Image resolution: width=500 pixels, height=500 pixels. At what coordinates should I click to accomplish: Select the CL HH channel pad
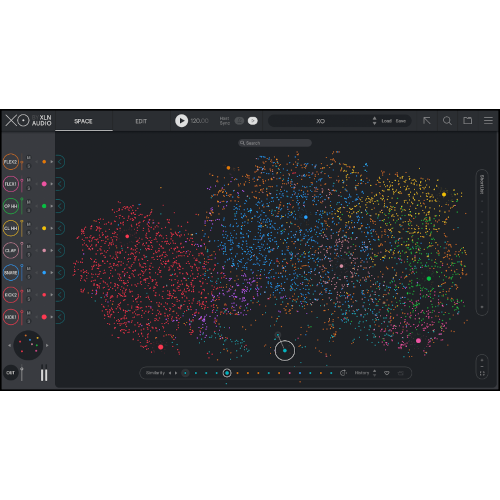pyautogui.click(x=11, y=228)
